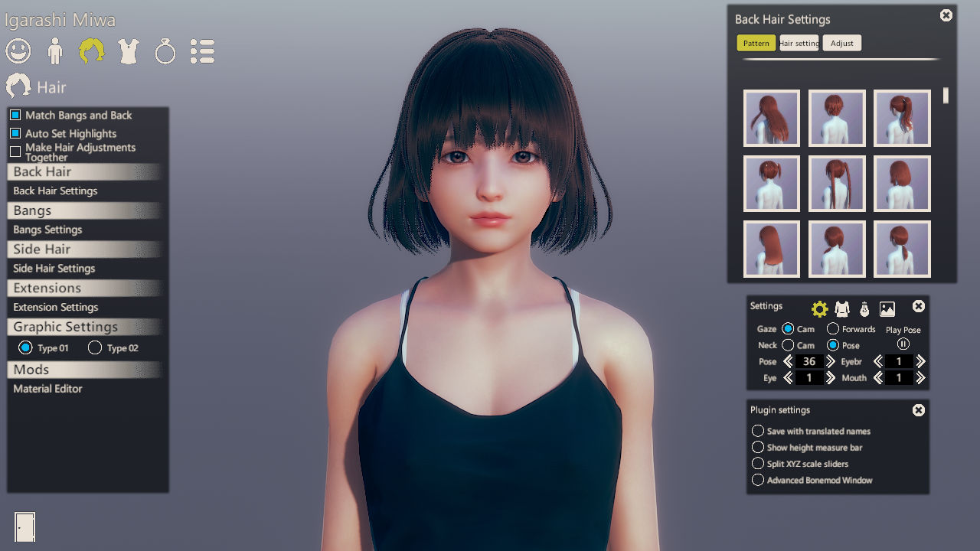
Task: Disable Match Bangs and Back checkbox
Action: click(x=15, y=115)
